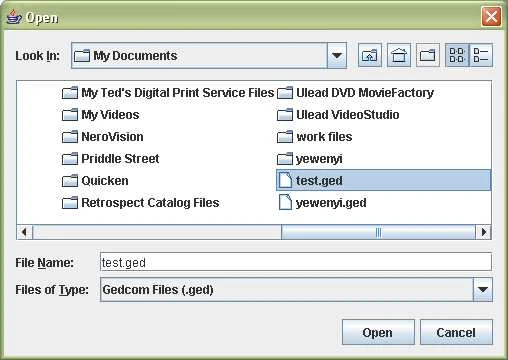Select the Retrospect Catalog Files folder
This screenshot has width=508, height=360.
pos(141,202)
